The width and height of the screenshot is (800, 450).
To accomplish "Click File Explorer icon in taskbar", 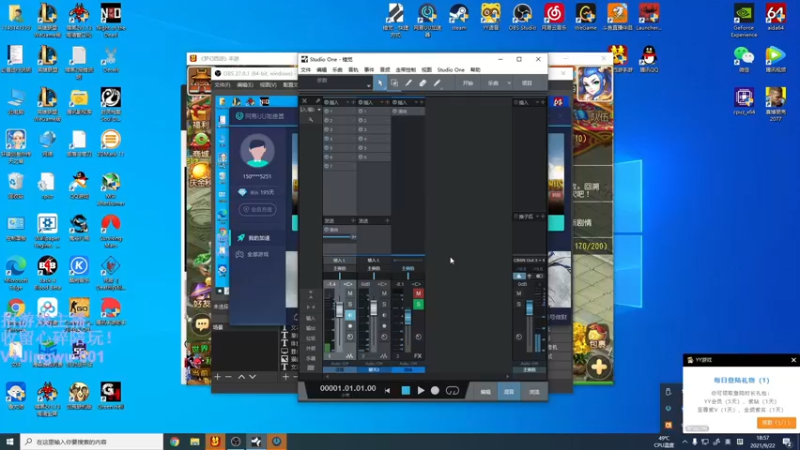I will [x=195, y=441].
